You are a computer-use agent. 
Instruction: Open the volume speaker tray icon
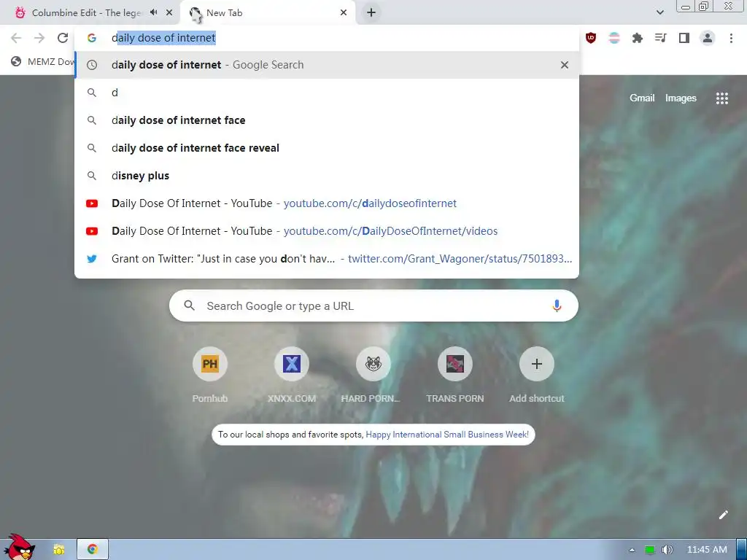[667, 550]
